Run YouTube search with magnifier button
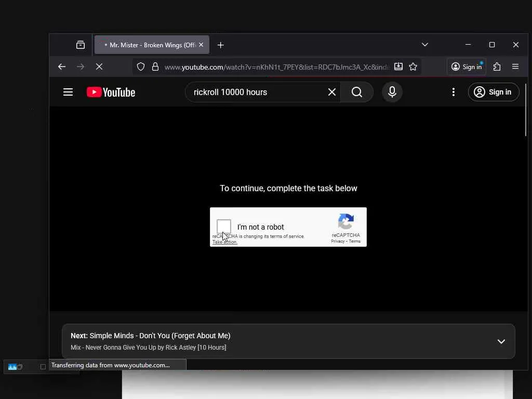Viewport: 532px width, 399px height. coord(356,92)
